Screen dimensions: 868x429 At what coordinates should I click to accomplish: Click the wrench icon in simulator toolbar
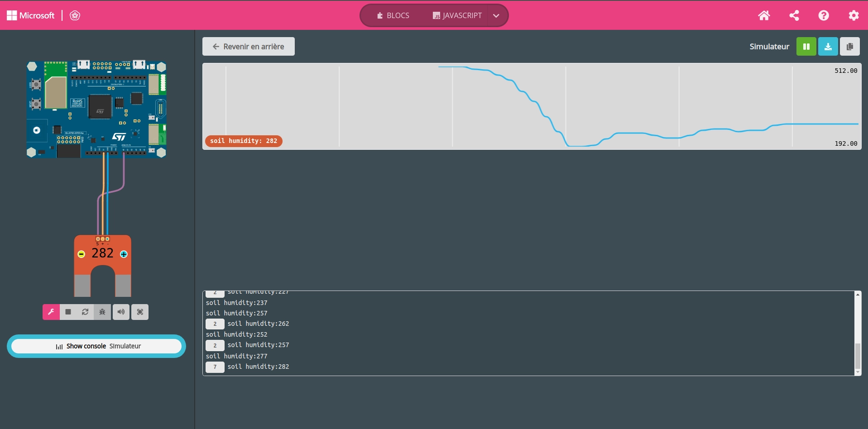pyautogui.click(x=51, y=312)
